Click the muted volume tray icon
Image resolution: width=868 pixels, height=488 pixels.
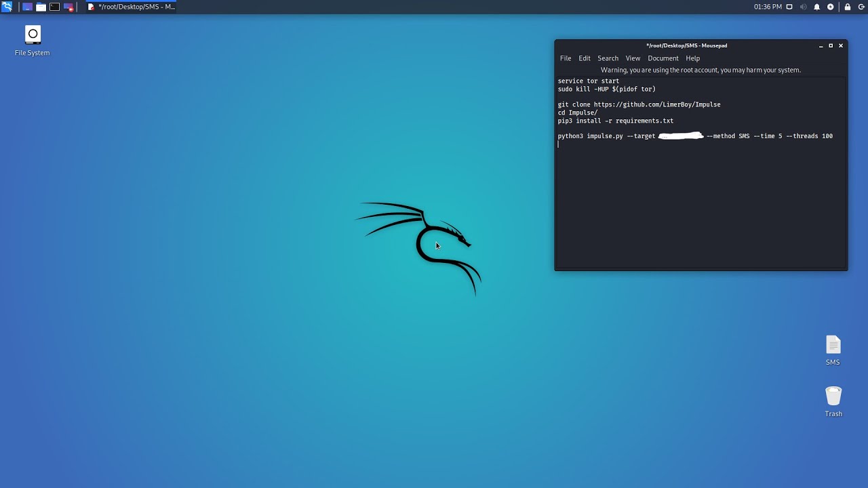(x=803, y=7)
